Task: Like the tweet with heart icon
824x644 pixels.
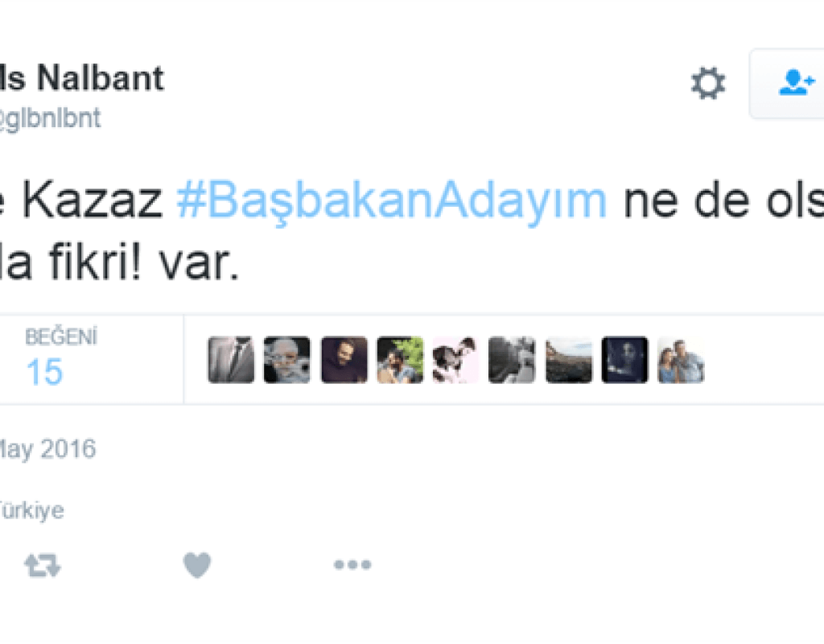Action: (x=197, y=565)
